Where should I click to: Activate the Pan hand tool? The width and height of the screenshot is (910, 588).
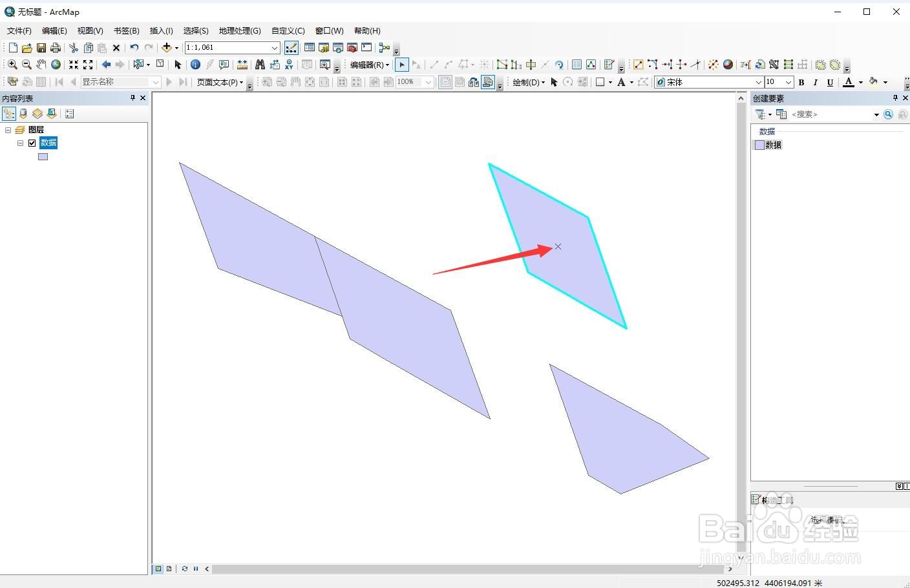[x=41, y=65]
